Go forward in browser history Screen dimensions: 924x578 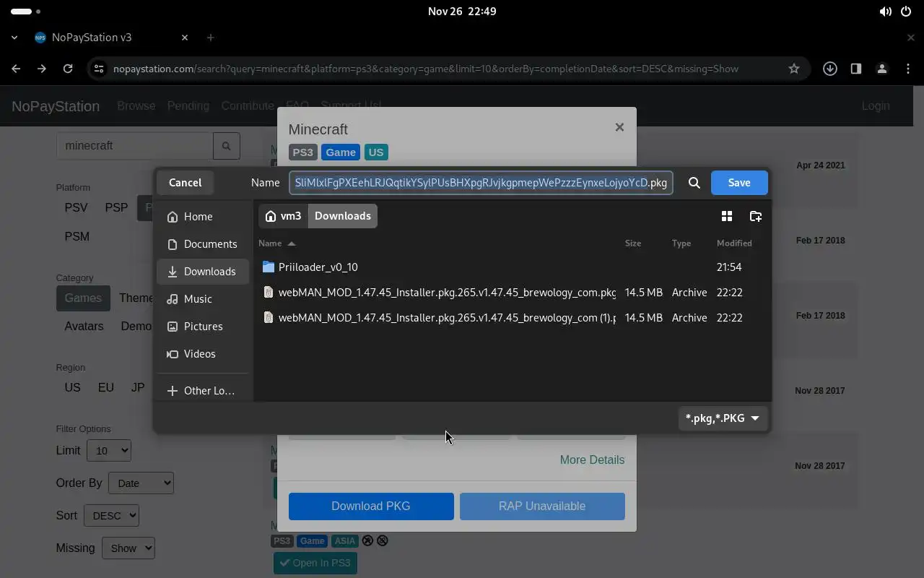pyautogui.click(x=42, y=69)
